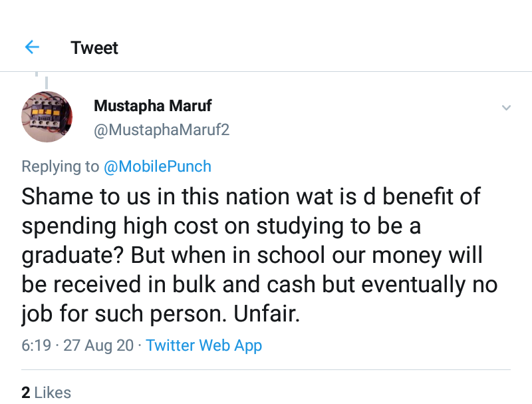The image size is (532, 404).
Task: Click the display name Mustapha Maruf
Action: [153, 106]
